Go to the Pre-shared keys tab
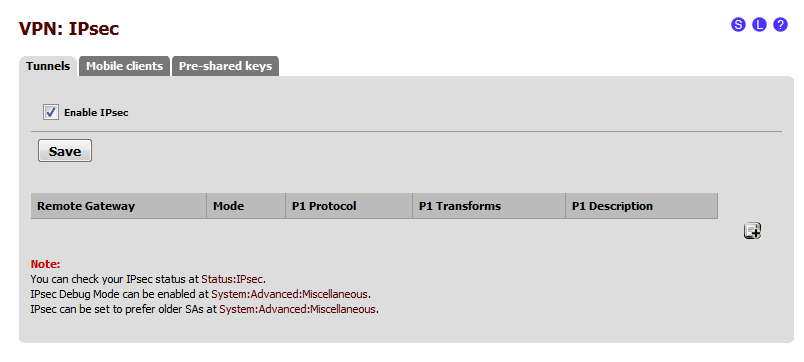Viewport: 804px width, 362px height. (225, 66)
